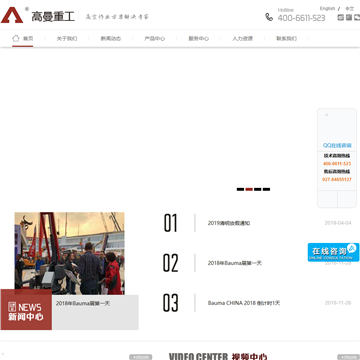Image resolution: width=360 pixels, height=360 pixels.
Task: Click the large 02 news number
Action: 170,263
